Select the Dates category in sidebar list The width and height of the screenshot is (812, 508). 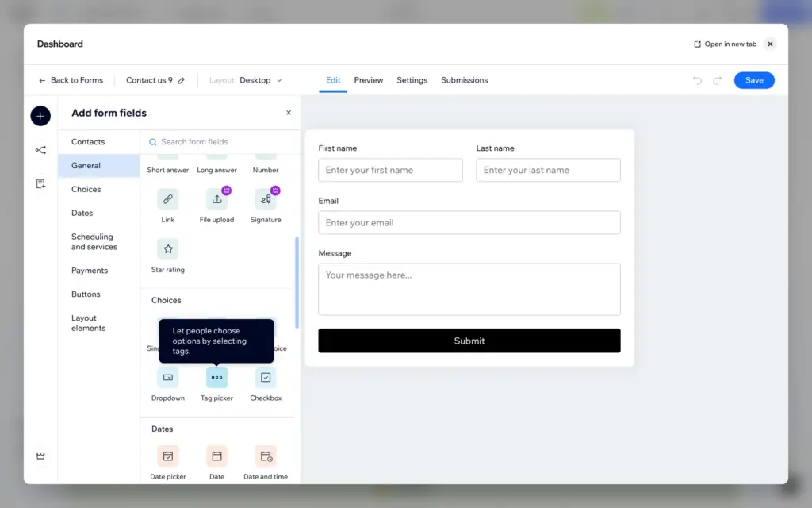pos(99,213)
